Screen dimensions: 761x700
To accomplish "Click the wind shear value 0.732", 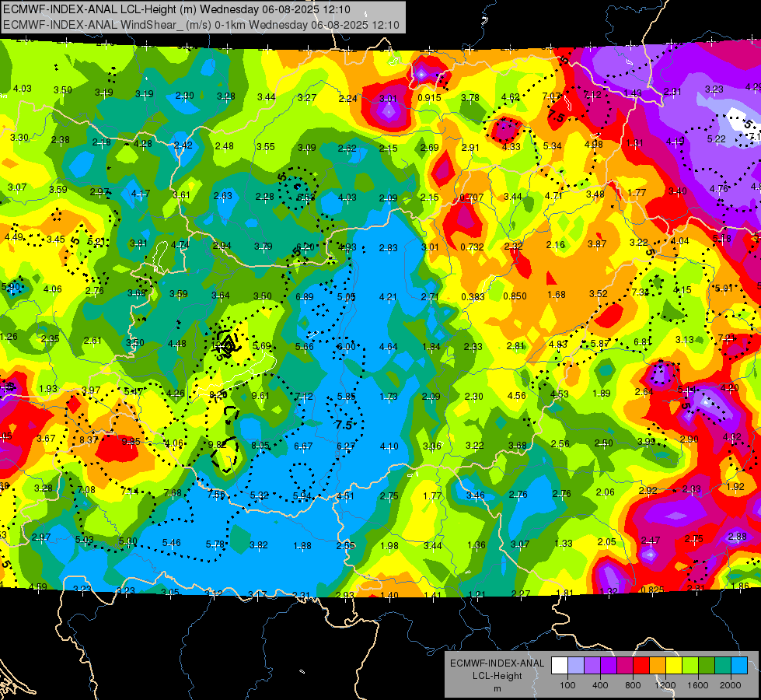I will (x=472, y=247).
